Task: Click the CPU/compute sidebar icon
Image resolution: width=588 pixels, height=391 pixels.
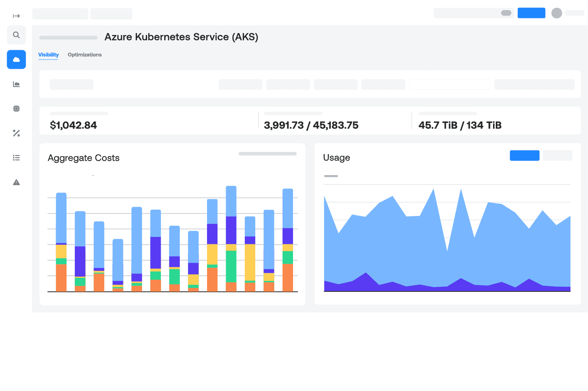Action: (x=16, y=109)
